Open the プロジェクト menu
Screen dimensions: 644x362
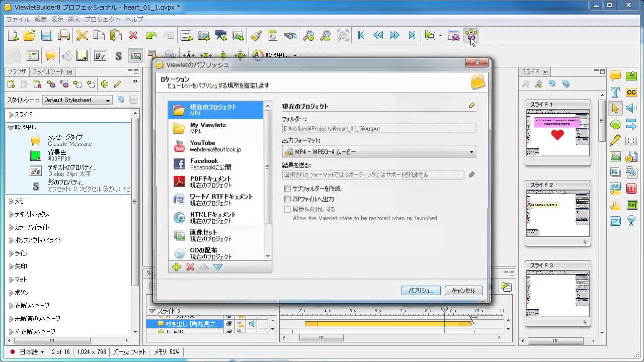(102, 20)
